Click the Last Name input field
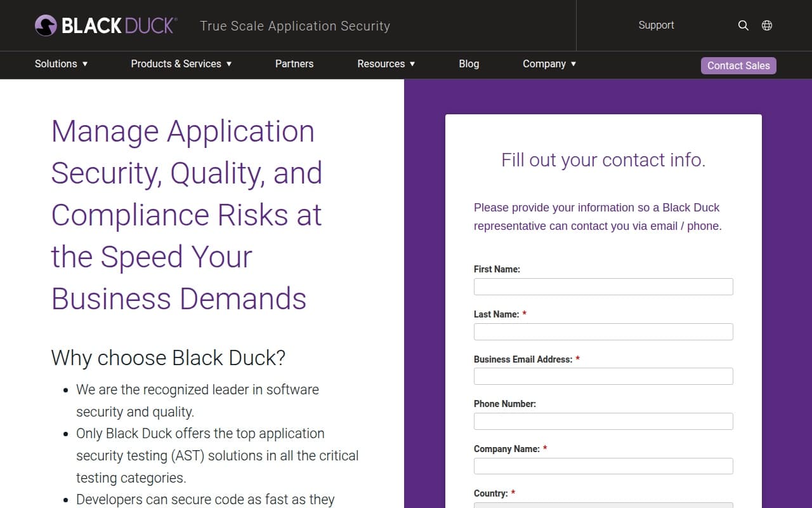This screenshot has width=812, height=508. click(x=603, y=331)
